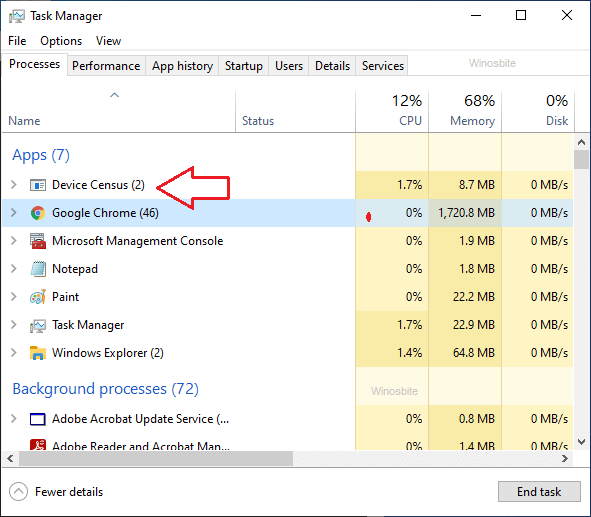Click the vertical scrollbar down arrow
This screenshot has height=517, width=591.
tap(582, 442)
